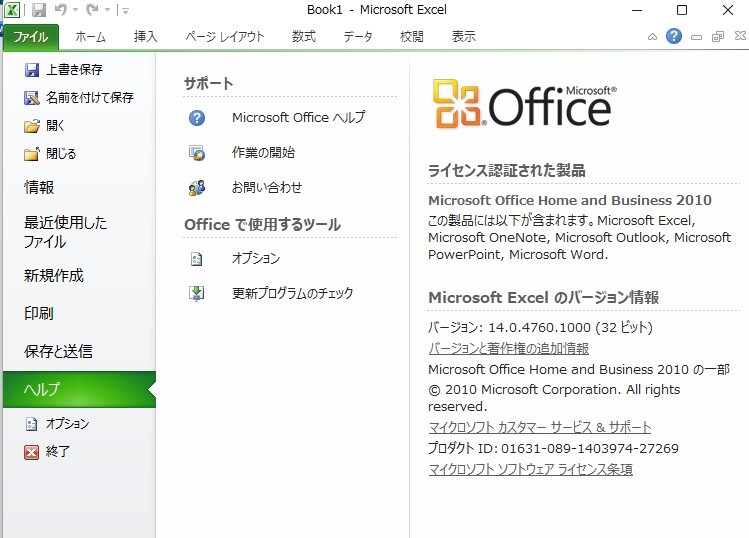The width and height of the screenshot is (749, 538).
Task: Click the Save icon in quick access toolbar
Action: pos(39,10)
